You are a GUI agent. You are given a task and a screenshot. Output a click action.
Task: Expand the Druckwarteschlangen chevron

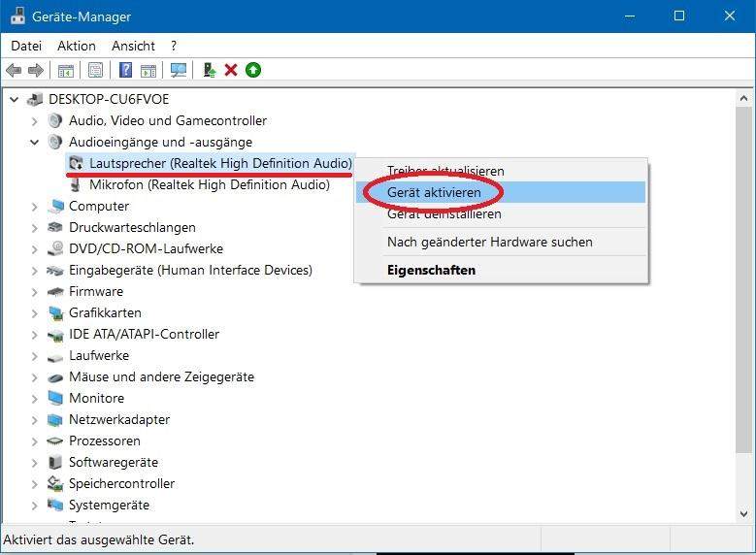tap(34, 228)
